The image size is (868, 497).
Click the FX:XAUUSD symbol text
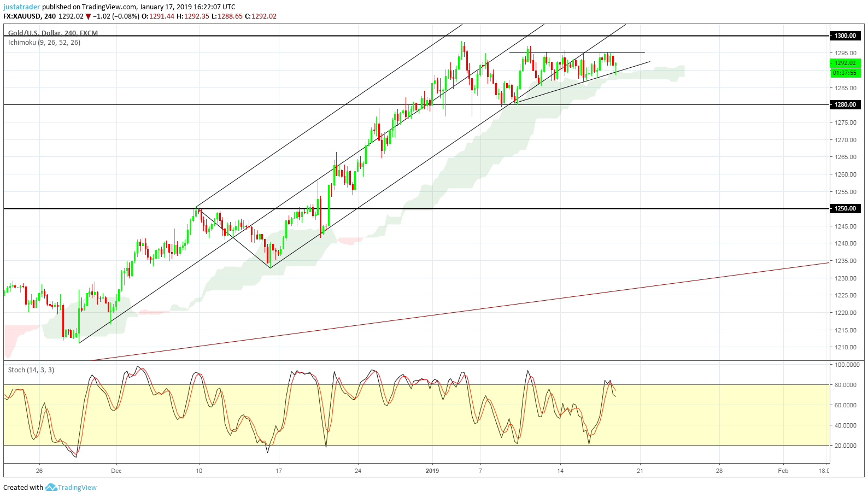point(22,16)
